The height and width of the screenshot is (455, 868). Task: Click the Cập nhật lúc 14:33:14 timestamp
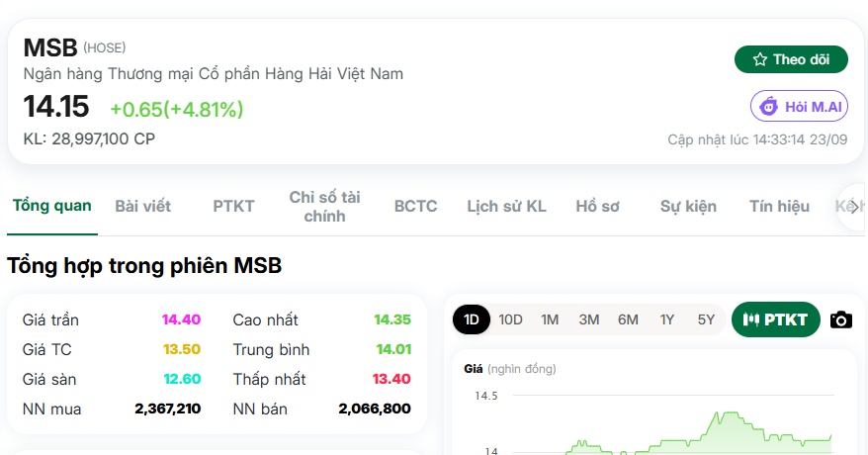757,139
